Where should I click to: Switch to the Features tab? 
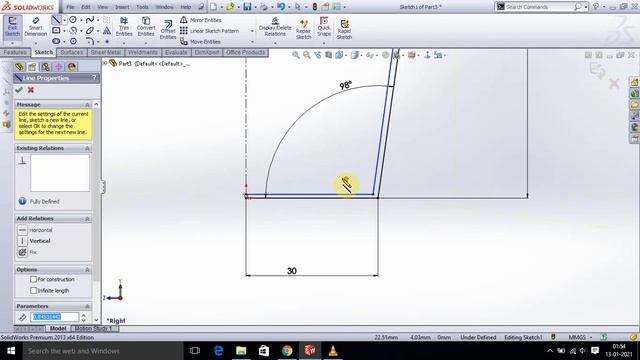tap(15, 52)
